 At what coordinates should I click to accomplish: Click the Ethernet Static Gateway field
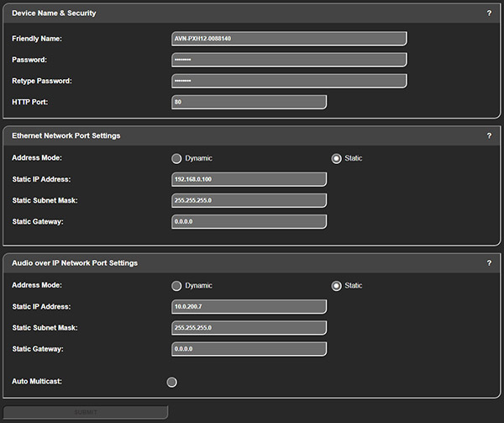pyautogui.click(x=249, y=221)
